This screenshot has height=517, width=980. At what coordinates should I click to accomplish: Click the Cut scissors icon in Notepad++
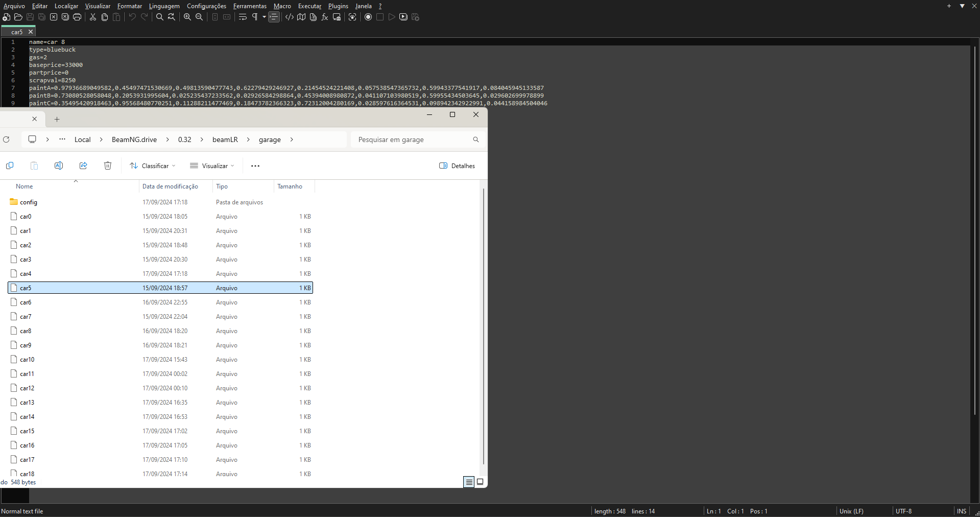(93, 17)
